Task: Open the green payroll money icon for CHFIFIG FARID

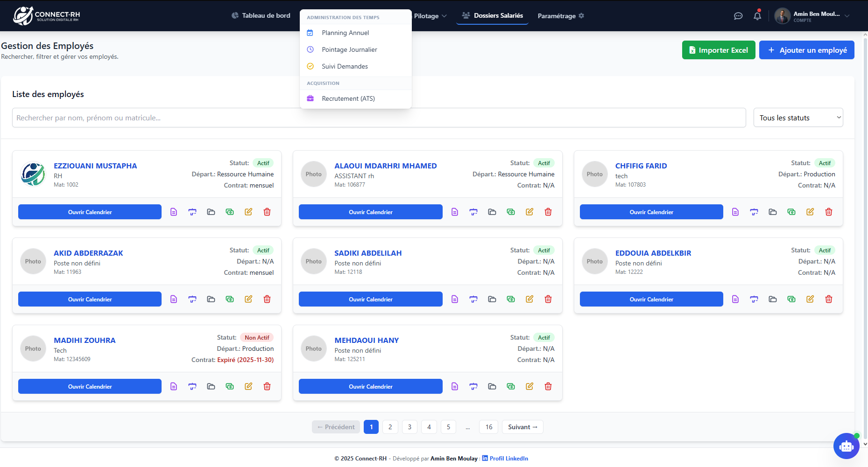Action: point(791,212)
